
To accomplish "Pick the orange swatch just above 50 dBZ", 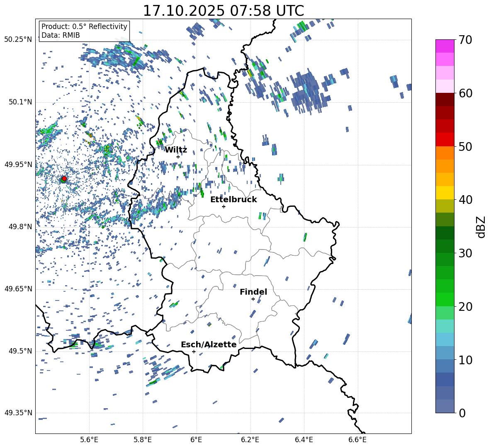I will point(445,153).
